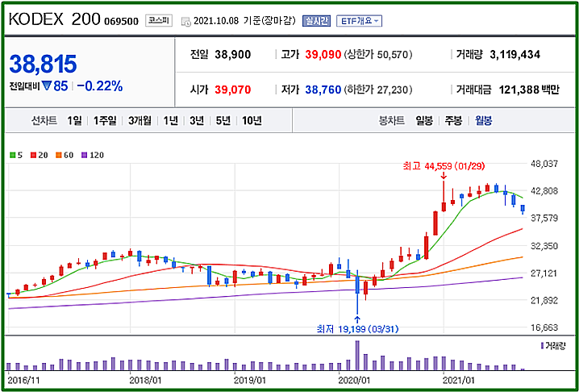Open the ETF개요 dropdown
The width and height of the screenshot is (579, 392).
click(359, 22)
